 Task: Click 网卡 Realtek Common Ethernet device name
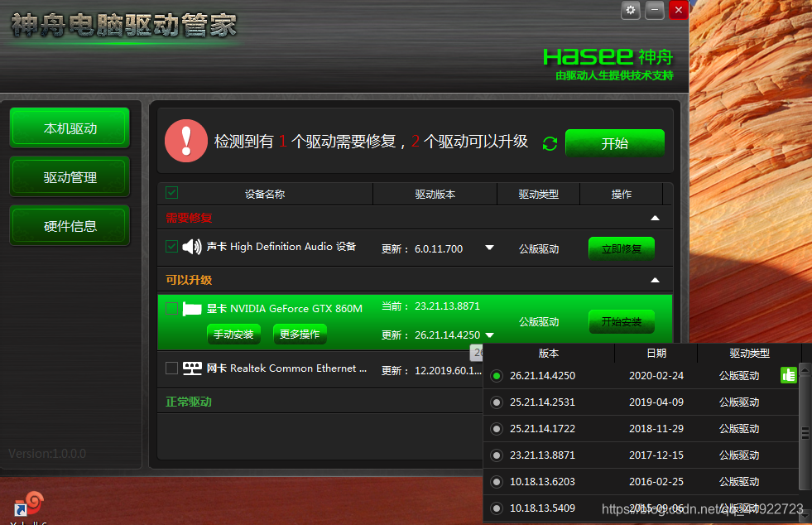[286, 368]
